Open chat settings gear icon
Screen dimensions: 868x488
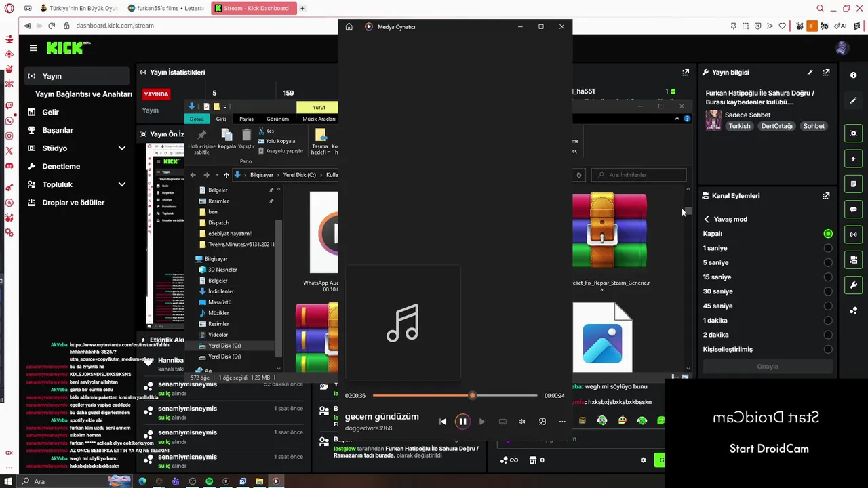tap(643, 460)
